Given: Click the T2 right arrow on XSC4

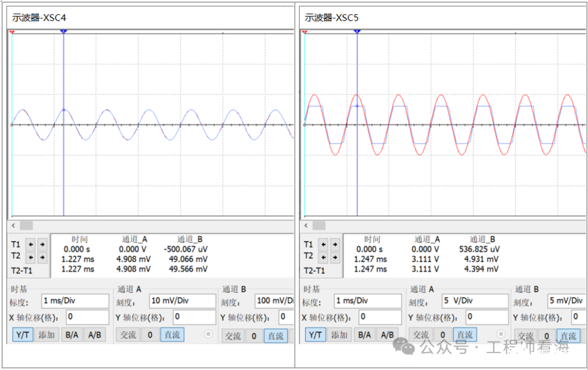Looking at the screenshot, I should tap(42, 257).
